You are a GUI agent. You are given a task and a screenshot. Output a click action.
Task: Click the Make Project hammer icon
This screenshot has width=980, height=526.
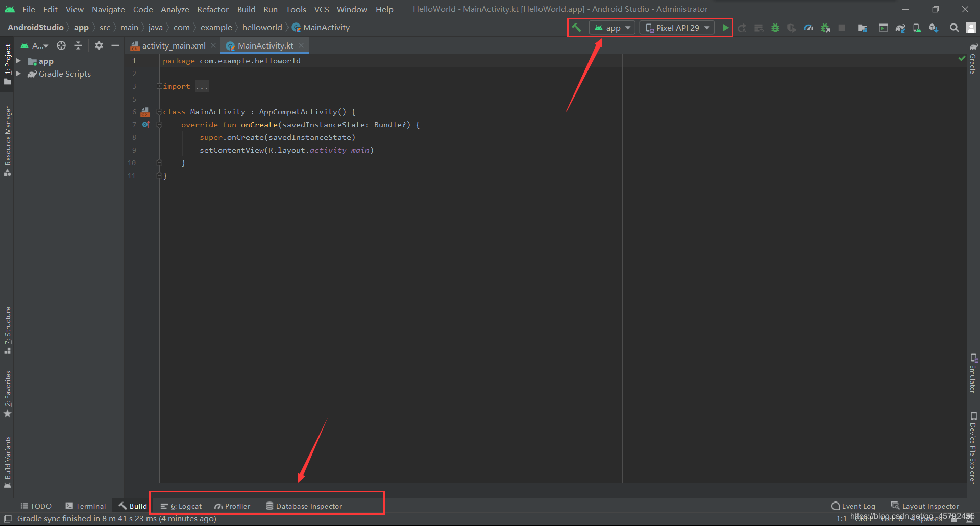pyautogui.click(x=576, y=28)
